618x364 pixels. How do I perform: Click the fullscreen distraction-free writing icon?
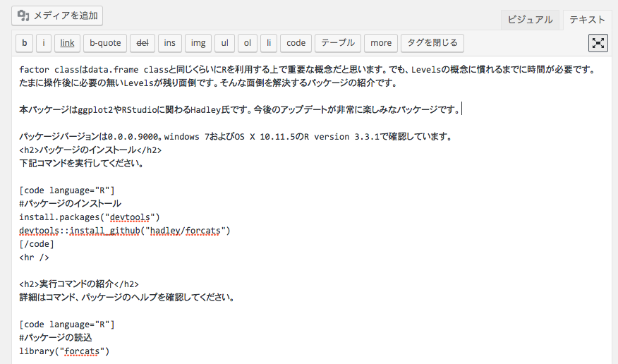point(598,43)
